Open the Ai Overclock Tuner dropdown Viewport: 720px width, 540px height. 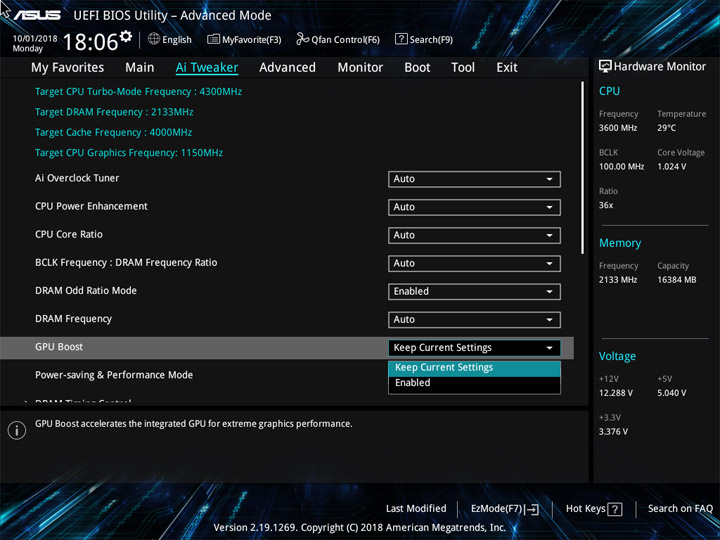pos(474,179)
